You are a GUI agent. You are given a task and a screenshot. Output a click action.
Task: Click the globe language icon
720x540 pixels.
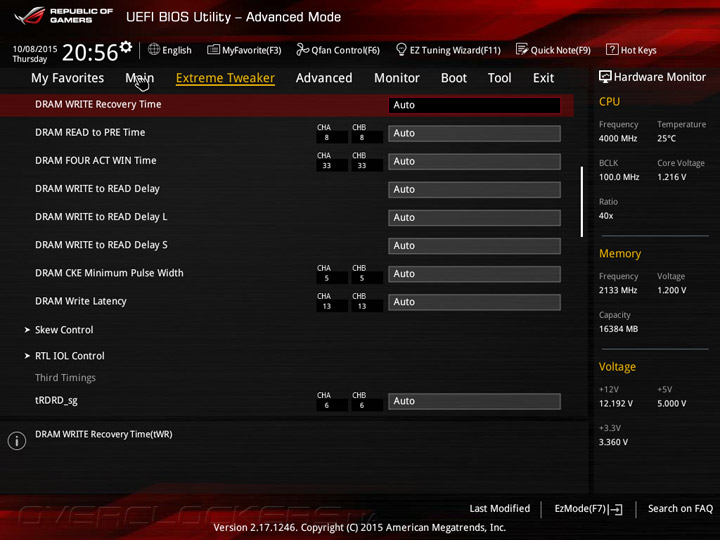[x=154, y=50]
